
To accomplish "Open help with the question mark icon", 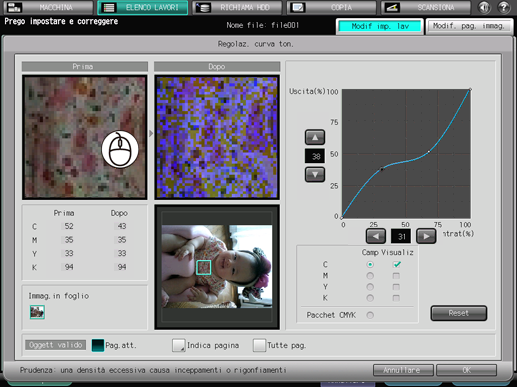I will tap(504, 8).
